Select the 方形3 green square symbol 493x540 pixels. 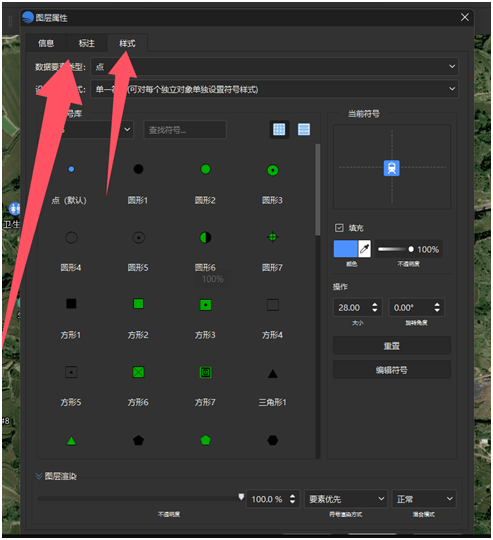pos(206,305)
